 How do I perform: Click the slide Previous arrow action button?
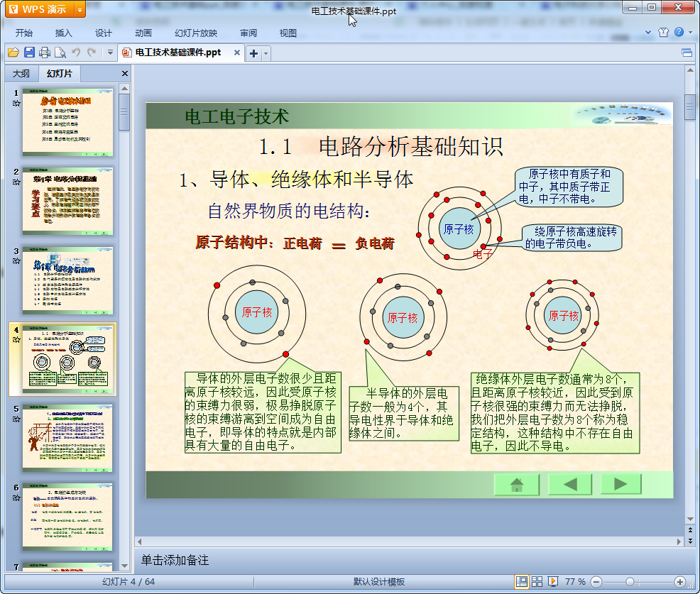(x=570, y=484)
